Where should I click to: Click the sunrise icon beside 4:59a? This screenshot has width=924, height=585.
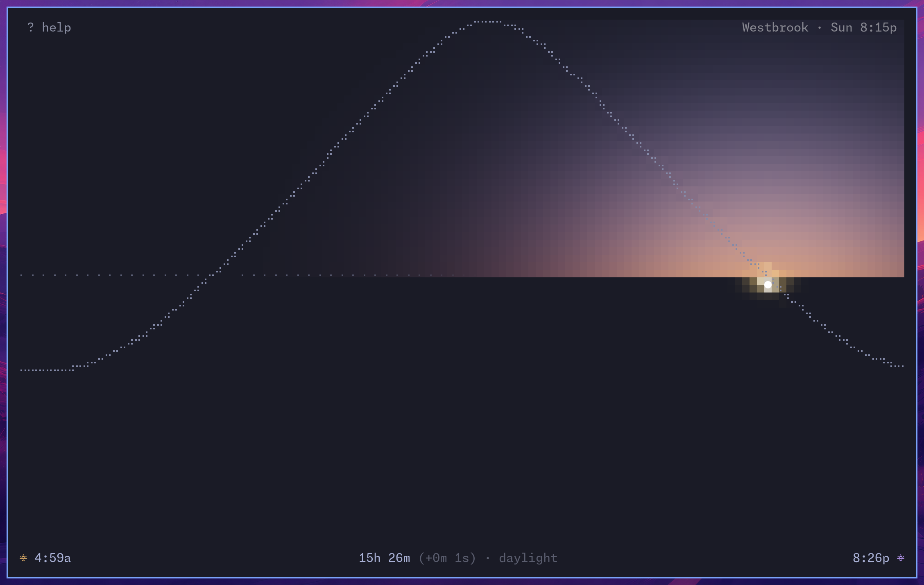click(23, 558)
